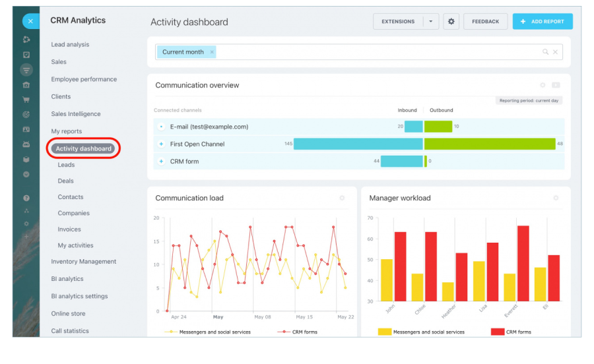Open the collaboration icon in left rail
Image resolution: width=594 pixels, height=364 pixels.
click(26, 40)
